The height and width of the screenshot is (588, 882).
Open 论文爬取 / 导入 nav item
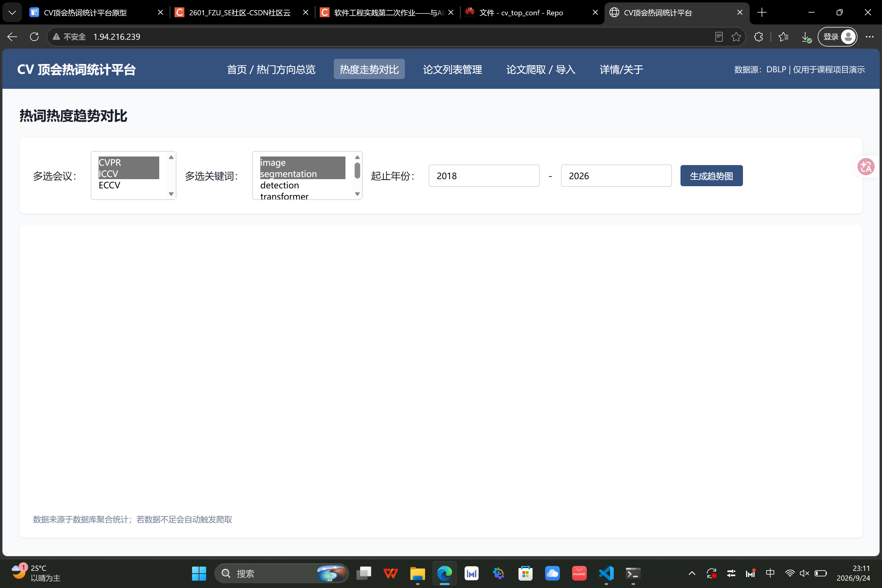point(540,70)
